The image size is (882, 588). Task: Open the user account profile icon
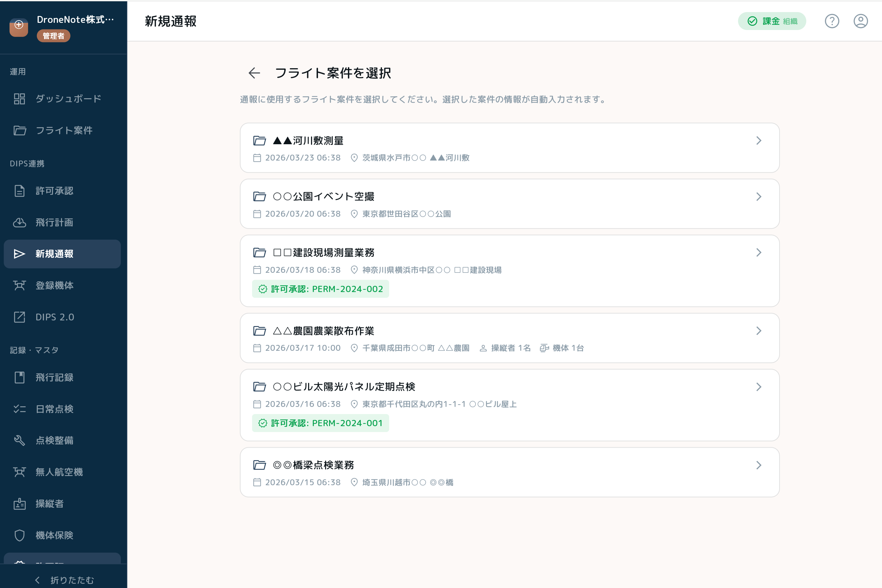860,21
